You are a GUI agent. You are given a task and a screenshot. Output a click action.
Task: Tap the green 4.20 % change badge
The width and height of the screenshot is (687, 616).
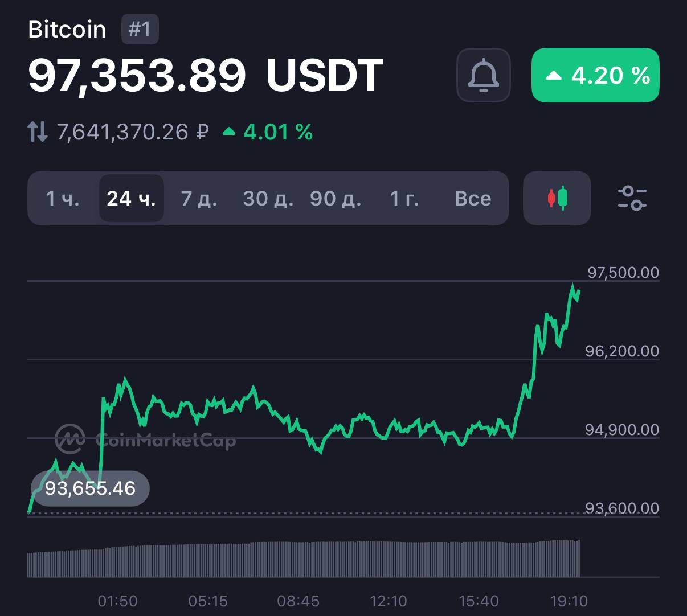(x=595, y=76)
